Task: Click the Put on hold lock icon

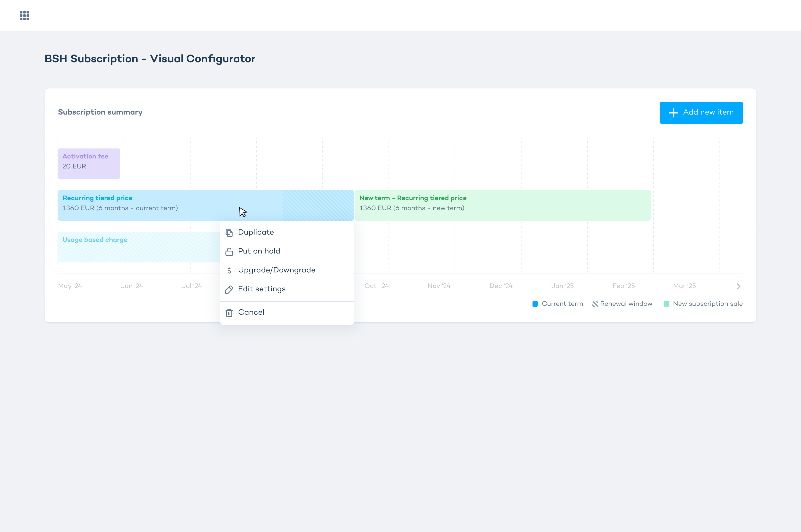Action: click(x=229, y=252)
